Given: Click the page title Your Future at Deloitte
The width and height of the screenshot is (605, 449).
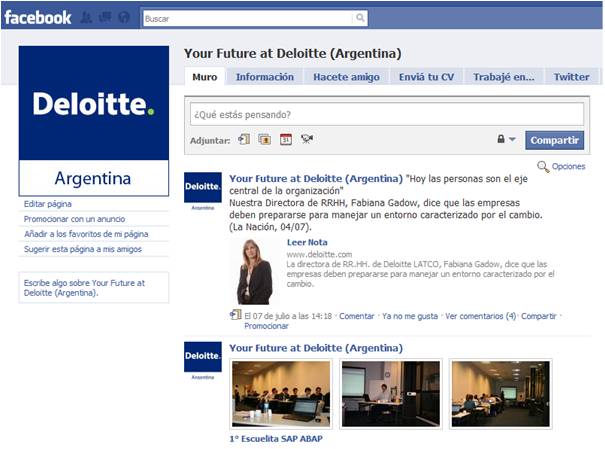Looking at the screenshot, I should [x=292, y=53].
